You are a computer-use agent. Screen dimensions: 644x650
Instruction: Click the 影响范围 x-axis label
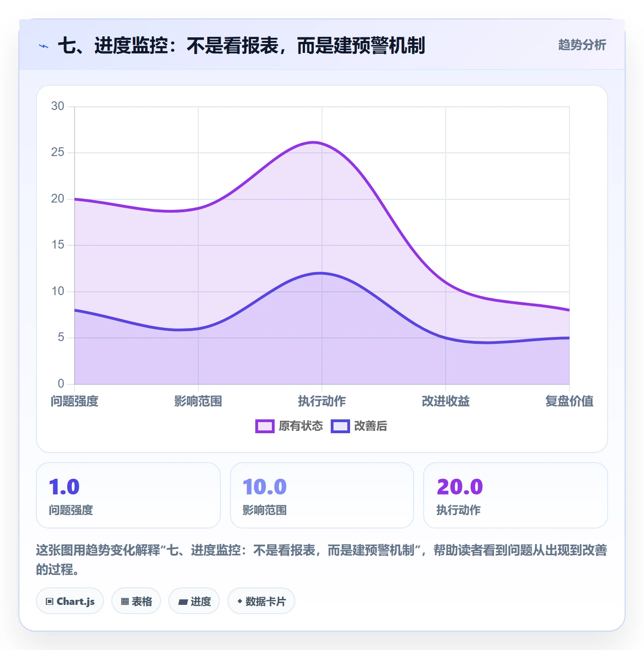(x=198, y=401)
